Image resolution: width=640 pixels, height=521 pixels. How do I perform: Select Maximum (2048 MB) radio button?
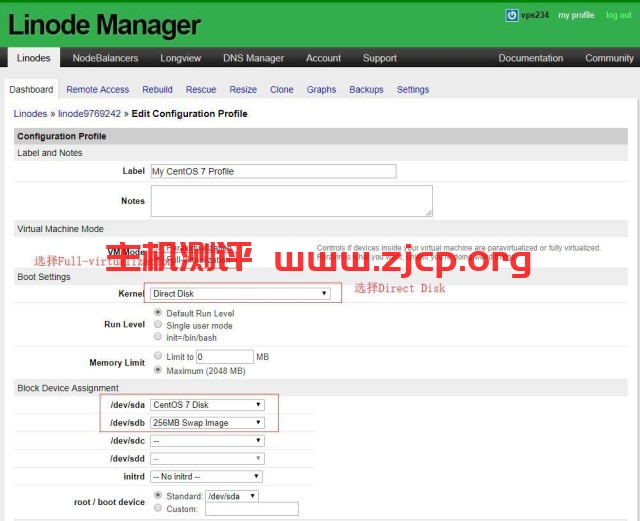coord(158,370)
